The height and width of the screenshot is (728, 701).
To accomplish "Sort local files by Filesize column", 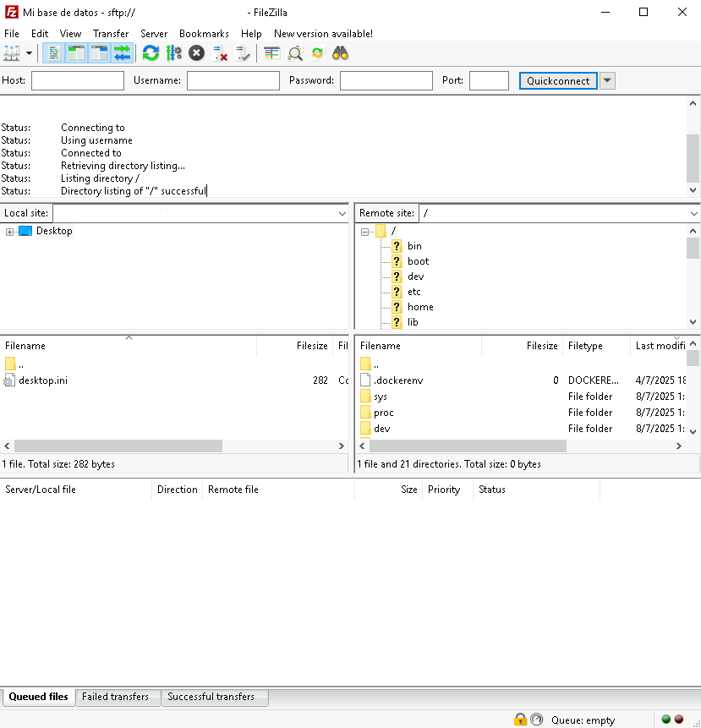I will click(x=294, y=346).
